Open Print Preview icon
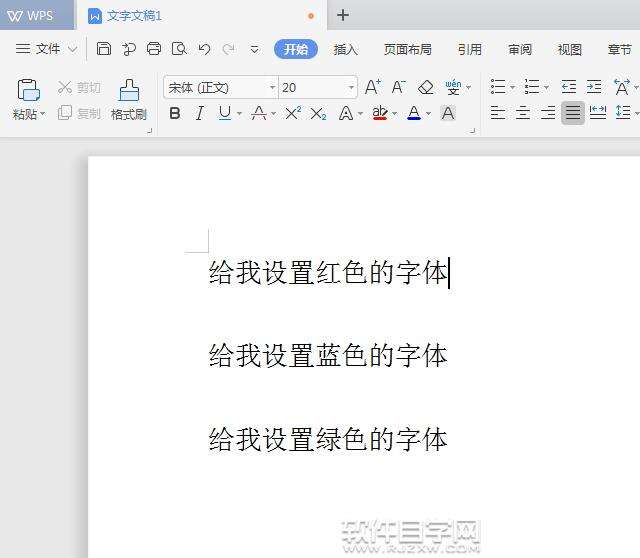This screenshot has width=640, height=558. point(179,49)
